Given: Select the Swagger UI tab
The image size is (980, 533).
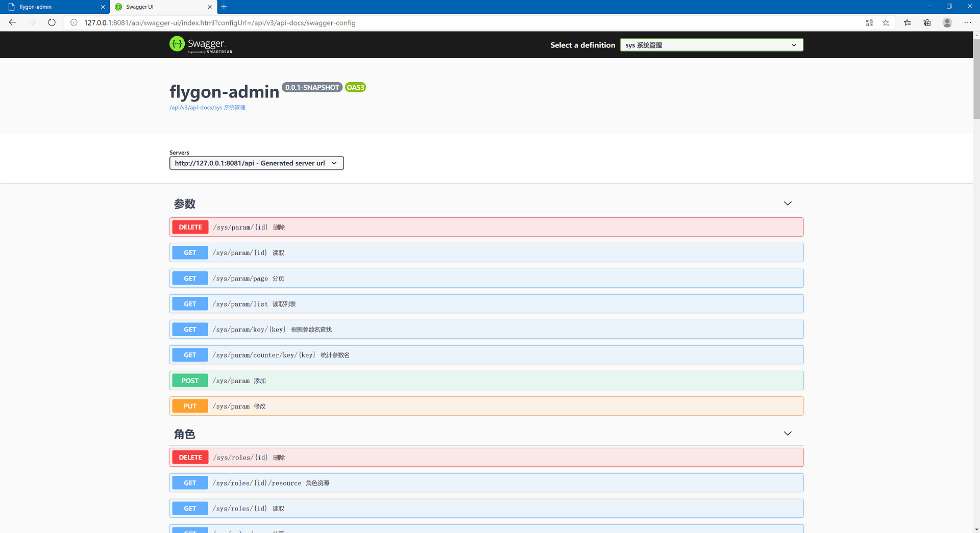Looking at the screenshot, I should click(x=163, y=7).
